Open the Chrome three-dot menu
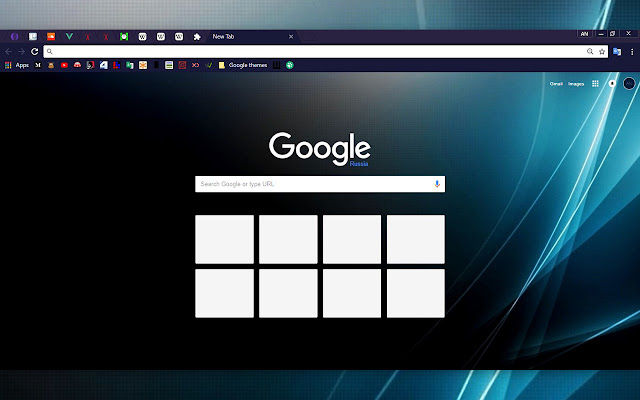 [632, 52]
